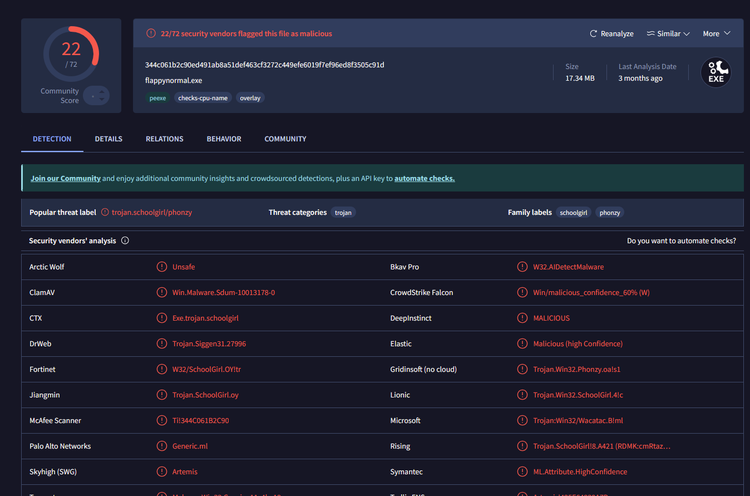Viewport: 750px width, 496px height.
Task: Click the ML.Attribute.HighConfidence detection
Action: pos(580,472)
